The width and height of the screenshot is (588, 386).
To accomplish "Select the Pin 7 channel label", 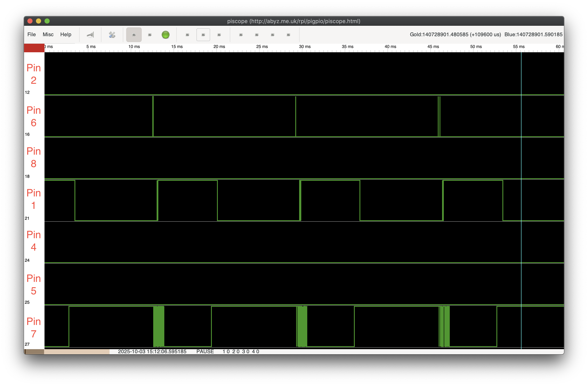I will [x=34, y=328].
